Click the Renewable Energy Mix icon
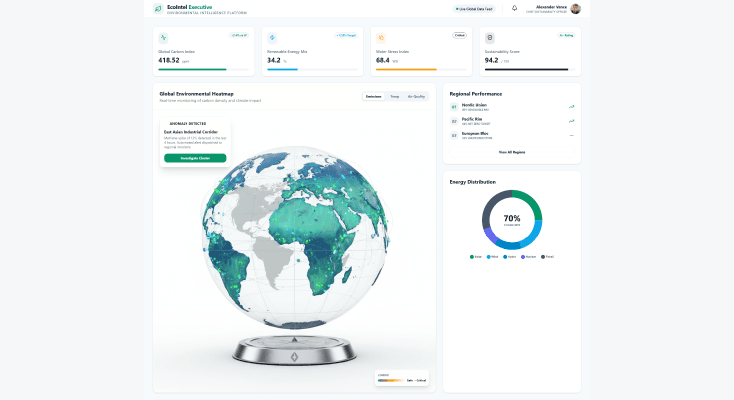The image size is (734, 400). coord(272,37)
